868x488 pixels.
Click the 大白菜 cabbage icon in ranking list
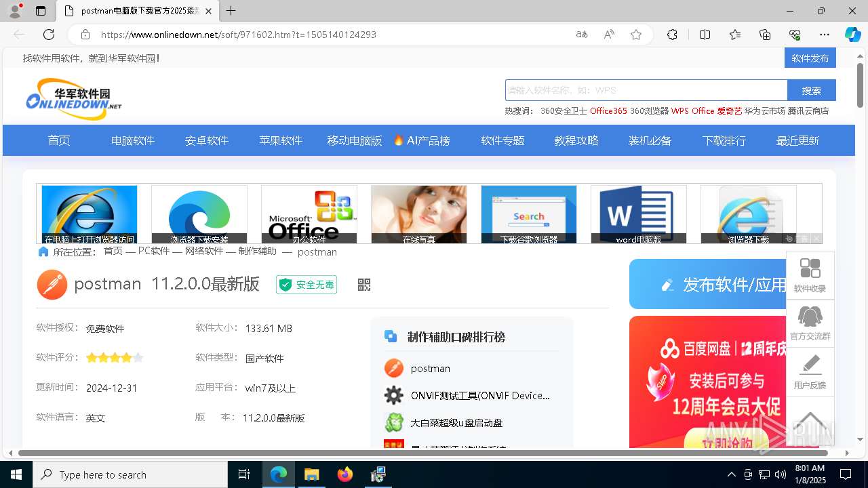394,422
